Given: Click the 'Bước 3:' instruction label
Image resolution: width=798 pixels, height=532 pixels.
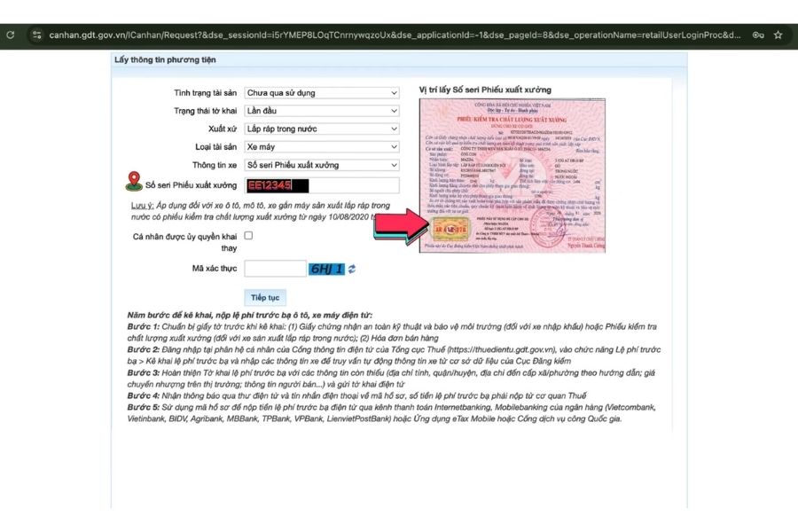Looking at the screenshot, I should pyautogui.click(x=144, y=372).
